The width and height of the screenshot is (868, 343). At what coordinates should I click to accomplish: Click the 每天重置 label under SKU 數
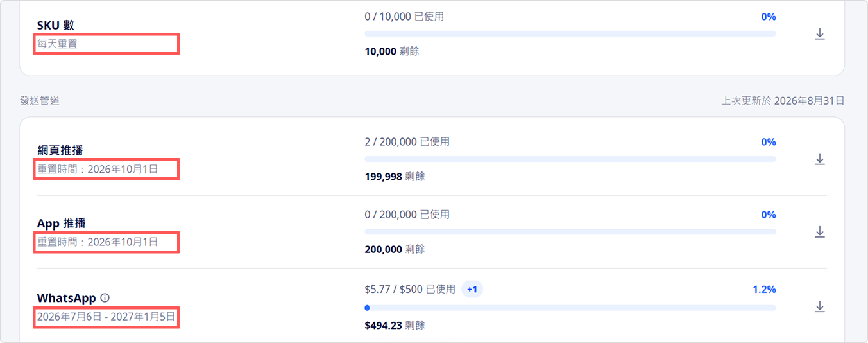[x=58, y=44]
